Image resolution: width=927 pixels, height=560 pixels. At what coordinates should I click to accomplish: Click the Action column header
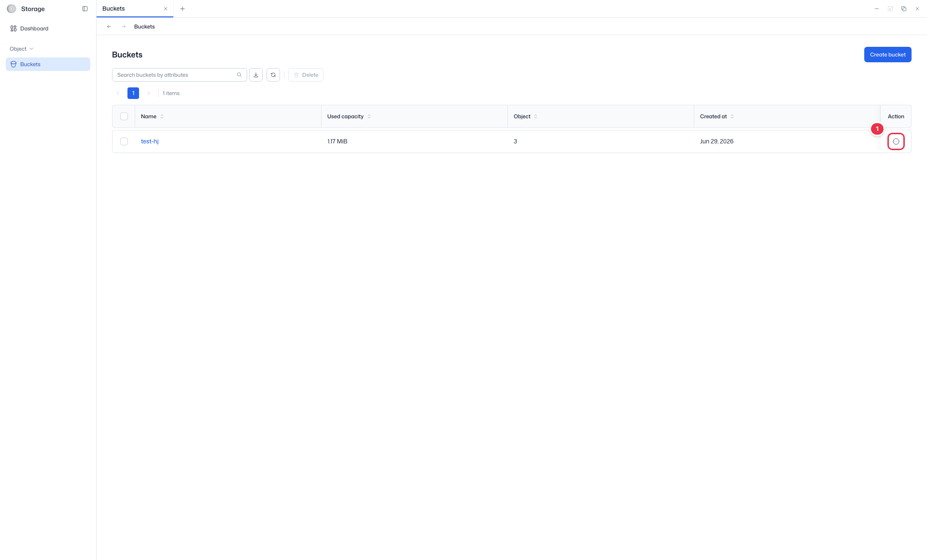point(896,116)
